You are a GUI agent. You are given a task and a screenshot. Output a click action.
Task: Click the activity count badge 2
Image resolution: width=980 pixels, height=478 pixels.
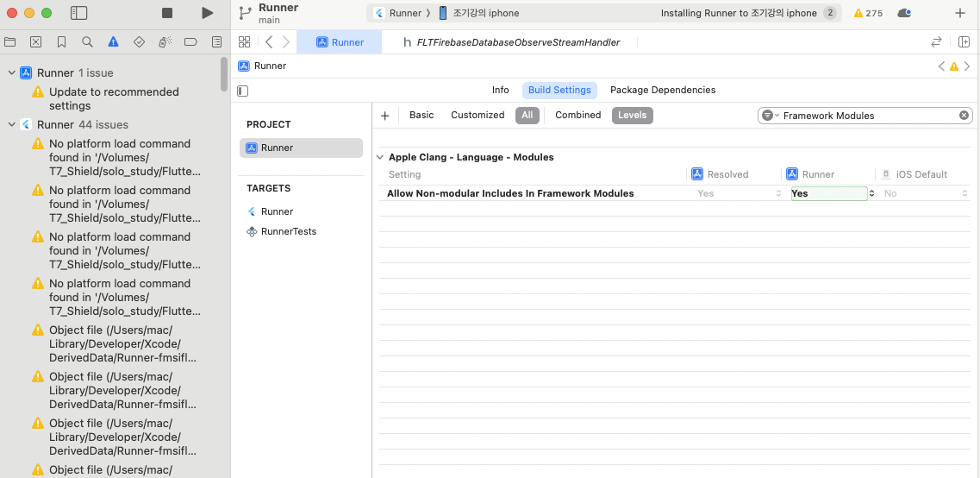click(x=830, y=13)
